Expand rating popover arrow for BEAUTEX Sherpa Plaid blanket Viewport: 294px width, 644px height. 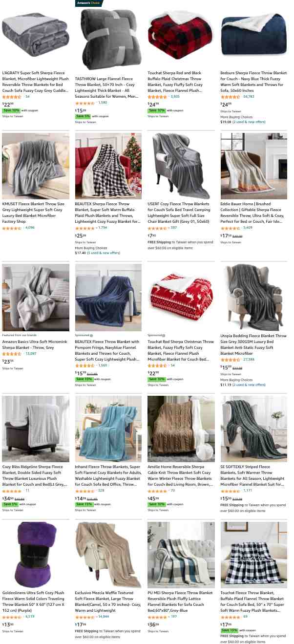(96, 228)
